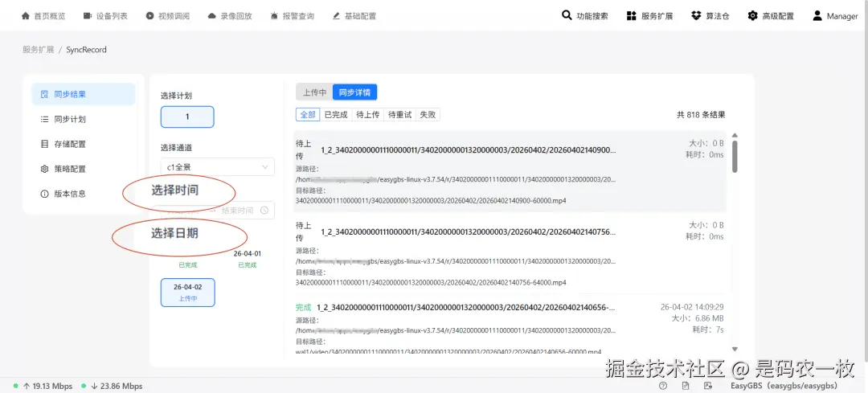Click the pencil icon beside 基础配置
The image size is (868, 393).
tap(337, 16)
